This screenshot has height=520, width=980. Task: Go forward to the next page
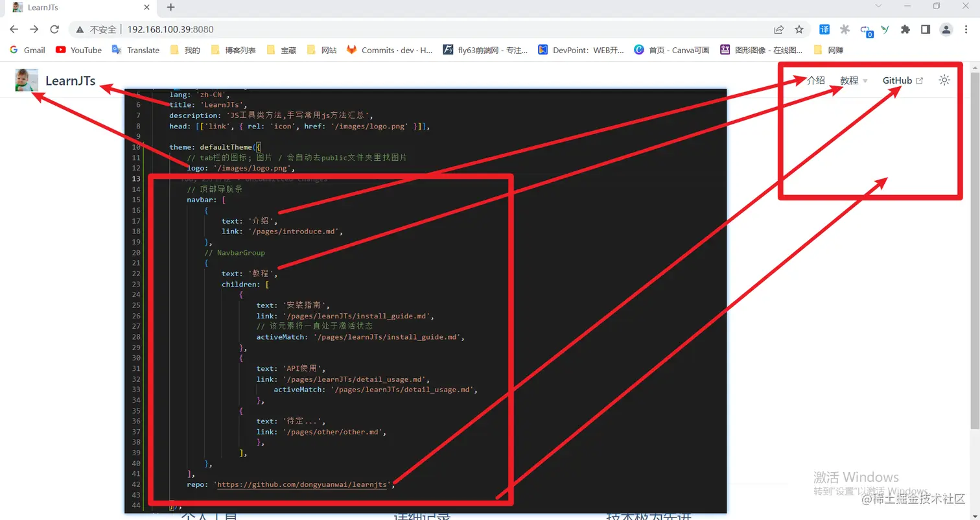pyautogui.click(x=34, y=29)
